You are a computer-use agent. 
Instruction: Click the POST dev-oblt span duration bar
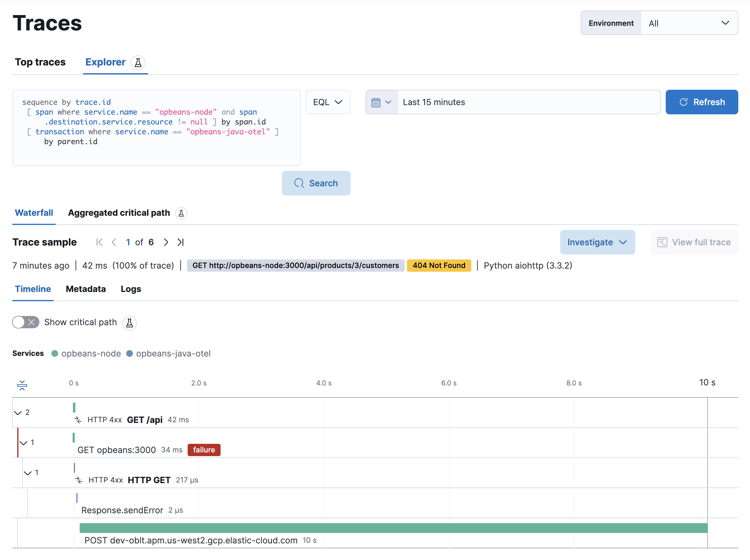pyautogui.click(x=393, y=528)
